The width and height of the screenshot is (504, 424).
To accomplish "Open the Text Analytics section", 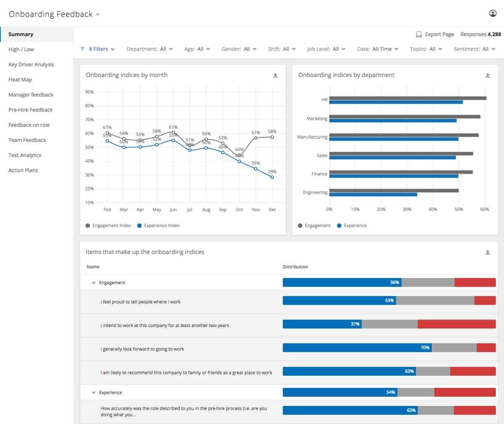I will pos(25,155).
